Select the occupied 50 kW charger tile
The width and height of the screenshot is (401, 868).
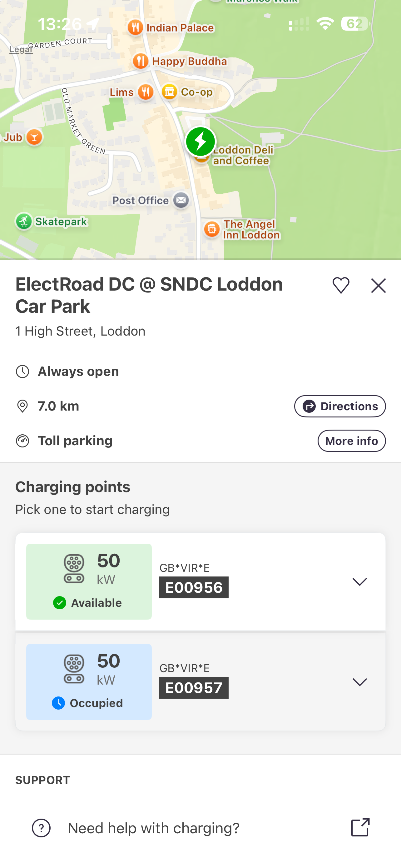89,682
